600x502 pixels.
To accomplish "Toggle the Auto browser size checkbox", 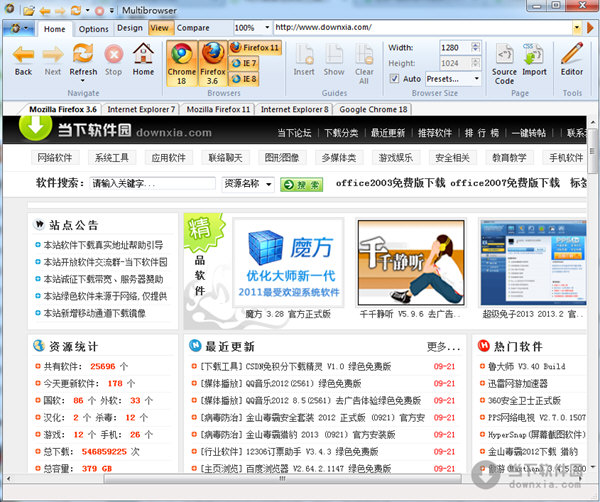I will (x=394, y=79).
